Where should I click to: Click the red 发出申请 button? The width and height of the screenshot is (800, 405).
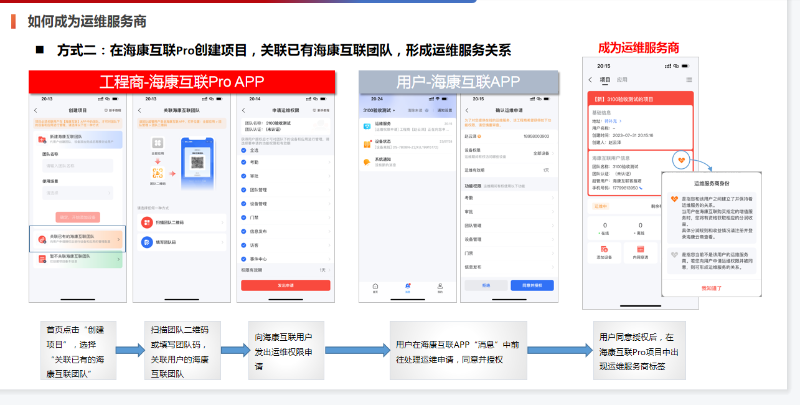pos(286,286)
